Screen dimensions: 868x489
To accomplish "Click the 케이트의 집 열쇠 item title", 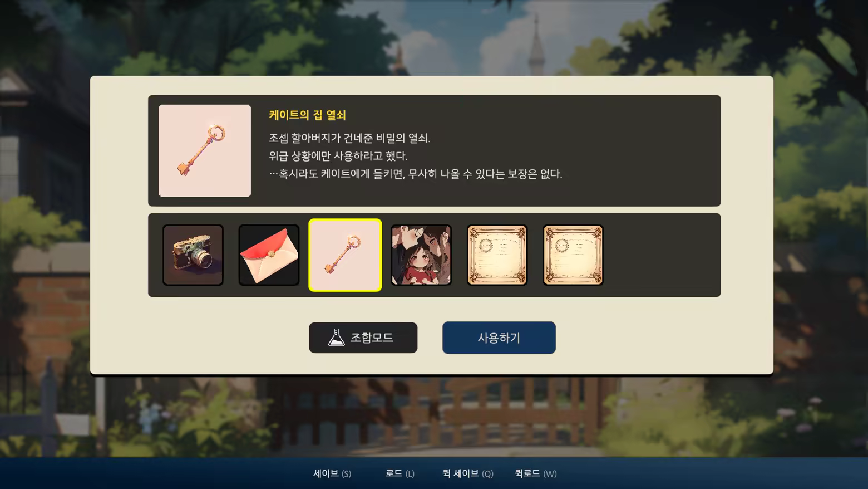I will (x=307, y=115).
